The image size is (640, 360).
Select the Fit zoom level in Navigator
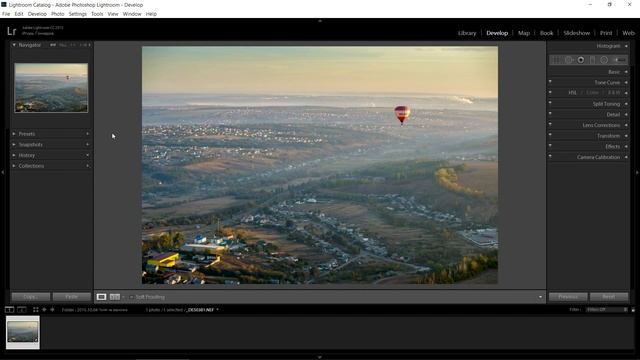coord(53,45)
